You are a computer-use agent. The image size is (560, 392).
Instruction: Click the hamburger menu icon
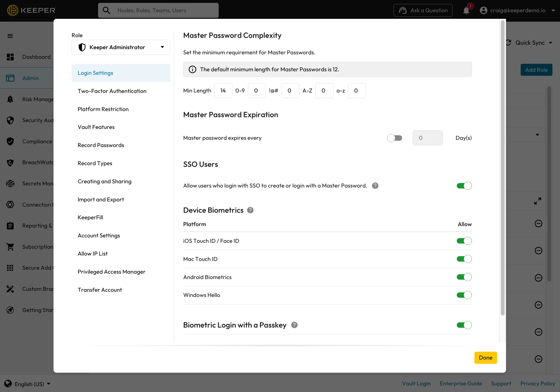(x=10, y=36)
